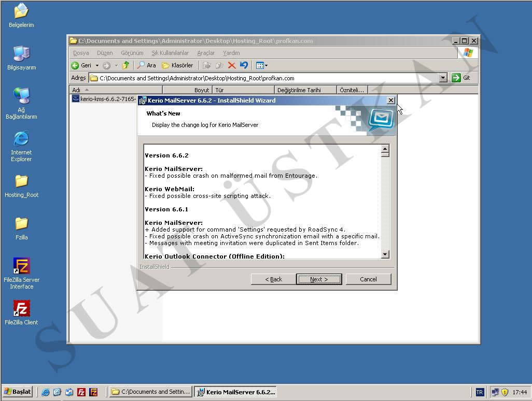Open the Düzen menu
This screenshot has height=401, width=532.
(105, 53)
